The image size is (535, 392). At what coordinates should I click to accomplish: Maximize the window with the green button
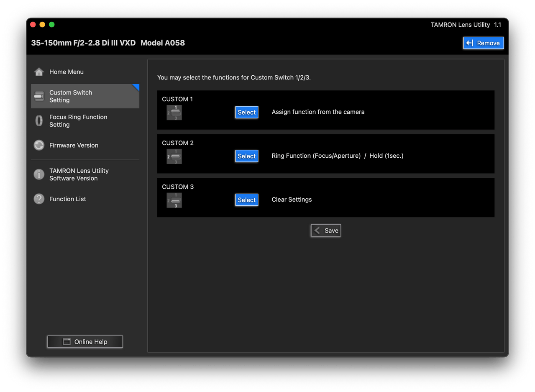point(52,25)
